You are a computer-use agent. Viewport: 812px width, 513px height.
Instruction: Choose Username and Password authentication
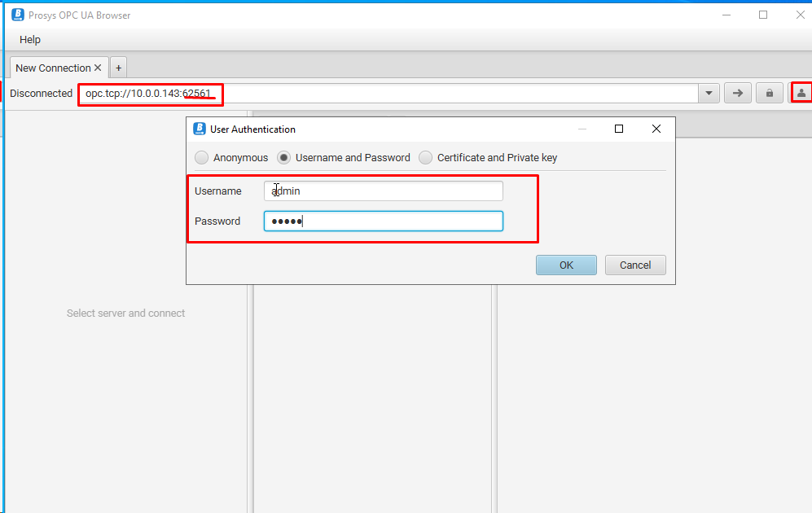tap(283, 158)
